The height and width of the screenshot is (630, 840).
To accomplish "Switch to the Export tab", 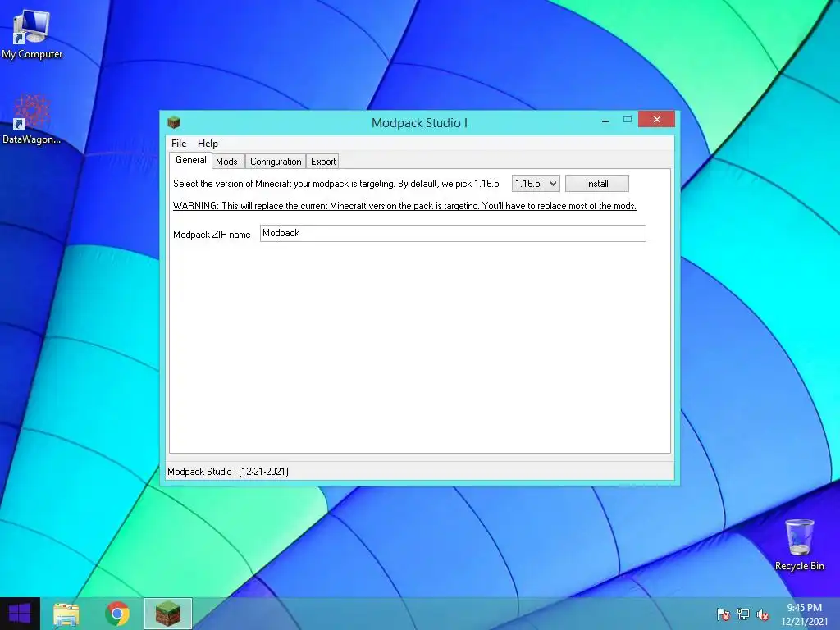I will click(x=323, y=162).
